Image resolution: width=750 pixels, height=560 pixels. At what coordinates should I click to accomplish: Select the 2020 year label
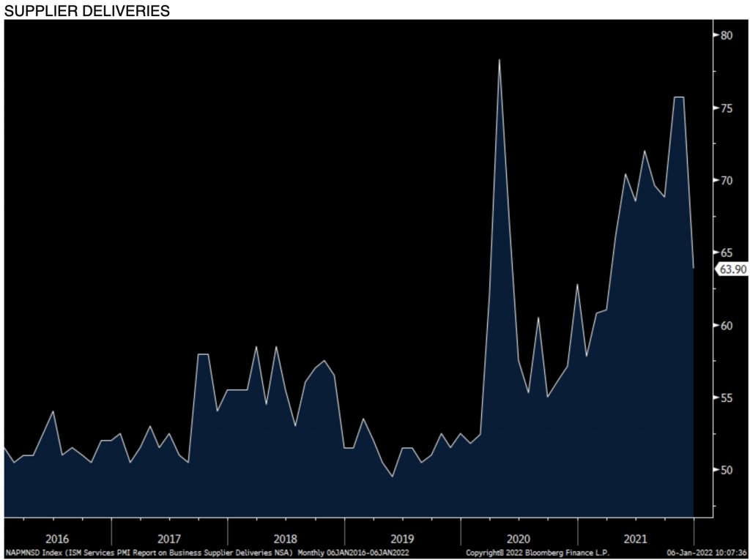(x=519, y=537)
